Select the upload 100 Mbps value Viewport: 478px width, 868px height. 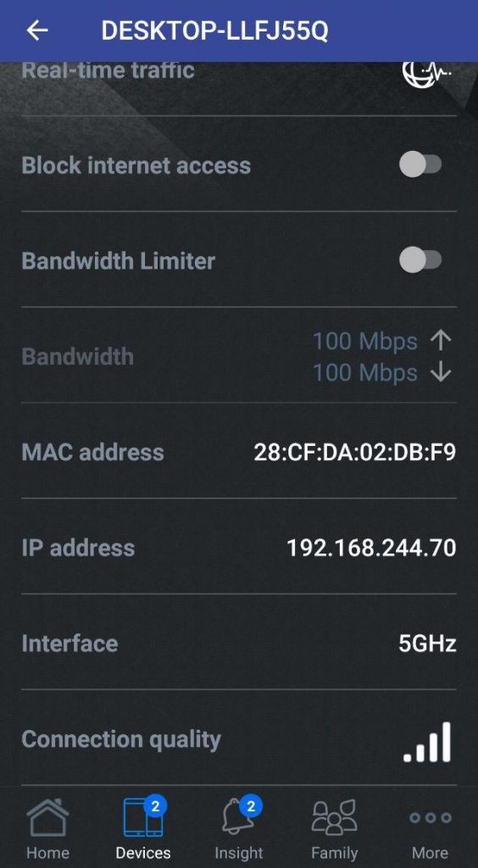tap(365, 342)
